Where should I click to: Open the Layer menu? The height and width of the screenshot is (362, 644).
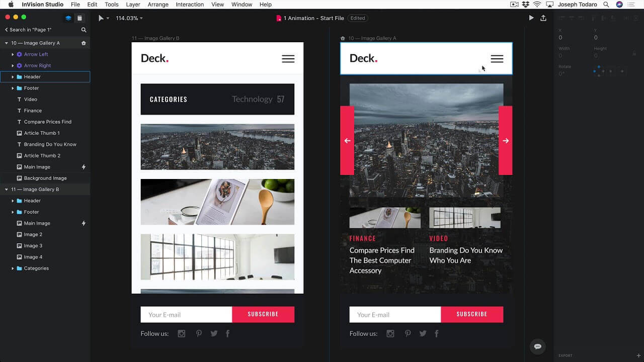pos(133,5)
